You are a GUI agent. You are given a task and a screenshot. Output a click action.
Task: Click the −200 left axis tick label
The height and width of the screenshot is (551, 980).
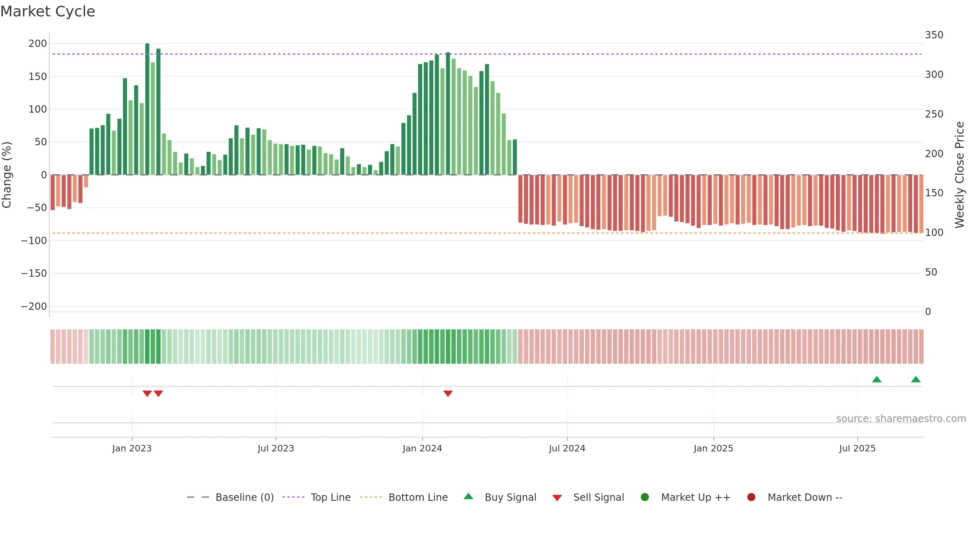34,307
